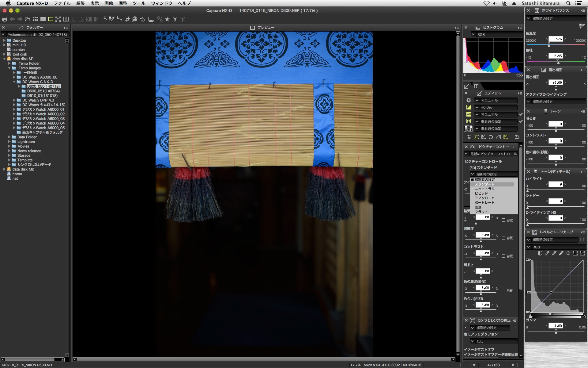The width and height of the screenshot is (588, 368).
Task: Choose ビビッド from the Picture Control list
Action: [x=481, y=193]
